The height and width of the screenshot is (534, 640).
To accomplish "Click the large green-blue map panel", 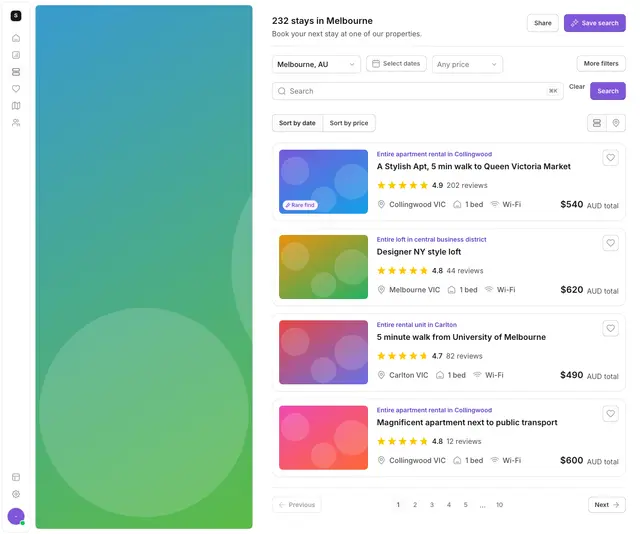I will 144,267.
